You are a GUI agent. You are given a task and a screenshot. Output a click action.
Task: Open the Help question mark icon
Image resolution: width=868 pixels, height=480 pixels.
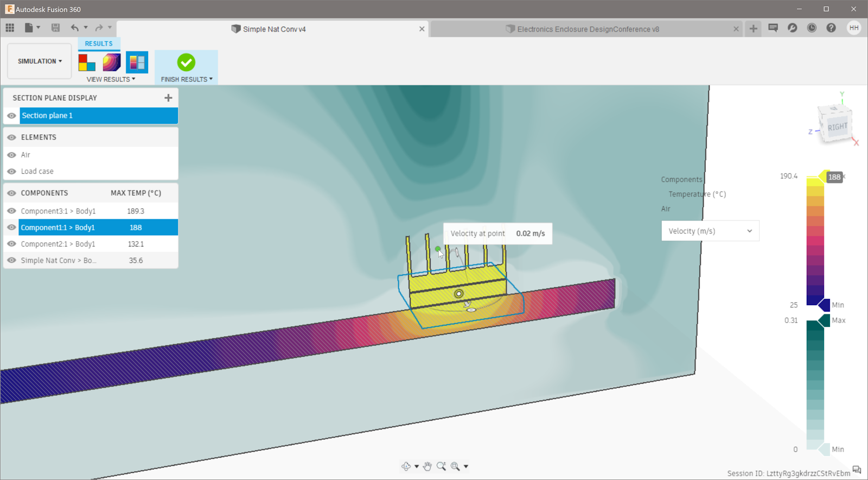pos(831,28)
